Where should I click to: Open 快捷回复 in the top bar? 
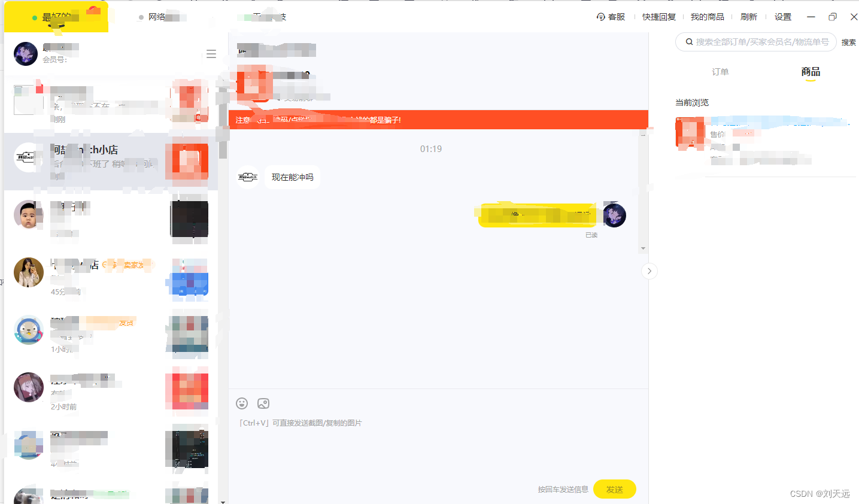click(x=659, y=17)
